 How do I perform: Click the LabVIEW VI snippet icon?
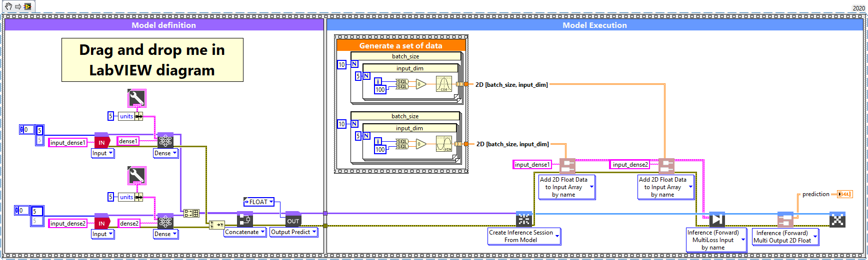click(27, 6)
